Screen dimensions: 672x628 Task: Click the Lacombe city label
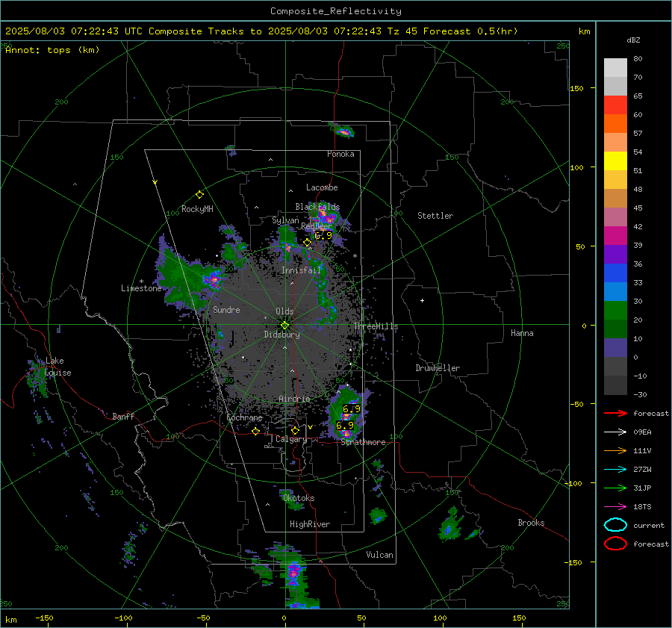(322, 187)
